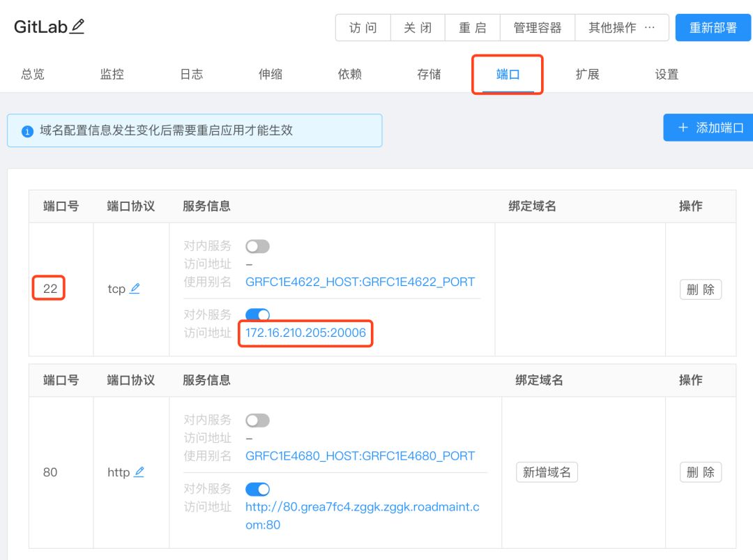Screen dimensions: 753x560
Task: Click the GitLab application title
Action: 40,27
